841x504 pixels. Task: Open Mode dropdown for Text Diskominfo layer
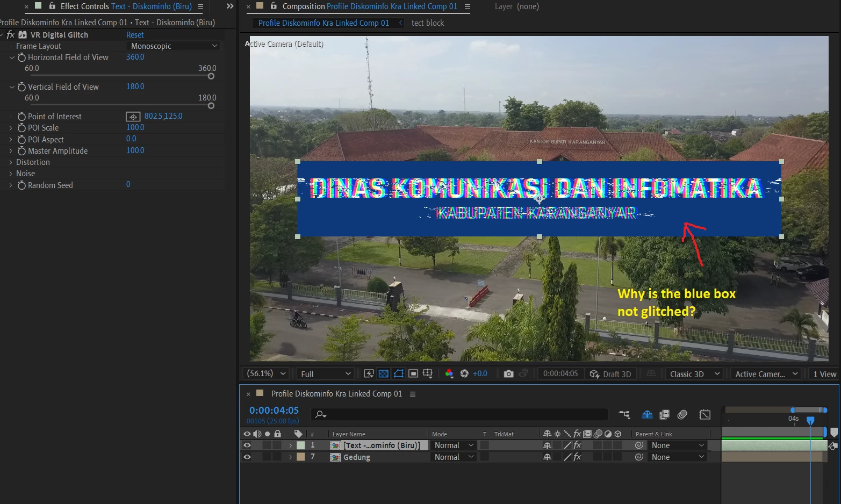click(x=454, y=445)
